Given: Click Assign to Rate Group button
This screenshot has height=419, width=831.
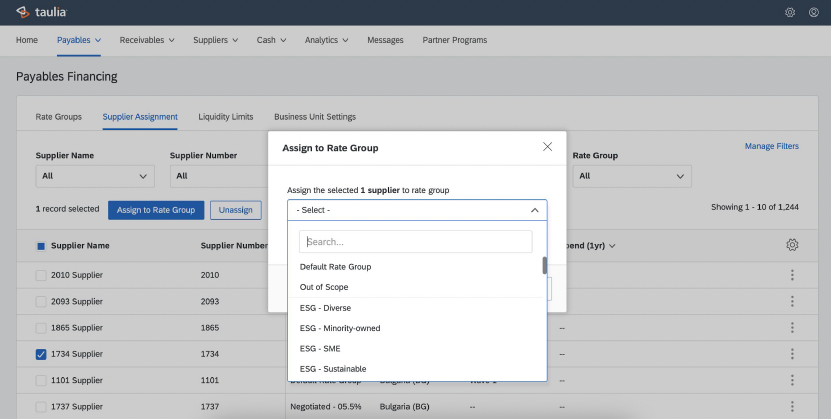Looking at the screenshot, I should tap(156, 210).
